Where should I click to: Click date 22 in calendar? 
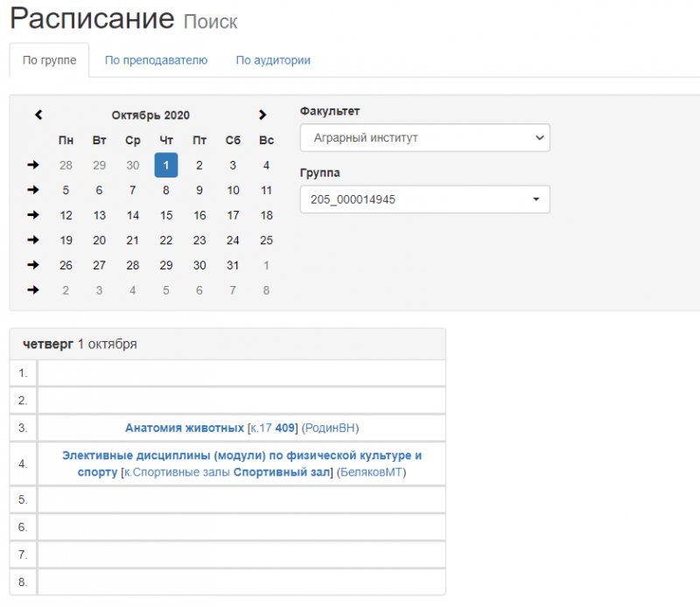click(x=166, y=241)
